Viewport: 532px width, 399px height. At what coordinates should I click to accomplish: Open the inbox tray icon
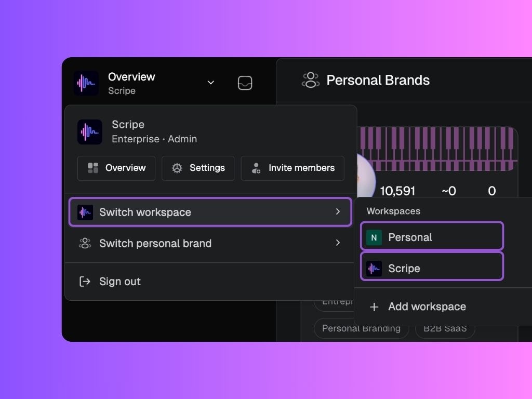(245, 83)
